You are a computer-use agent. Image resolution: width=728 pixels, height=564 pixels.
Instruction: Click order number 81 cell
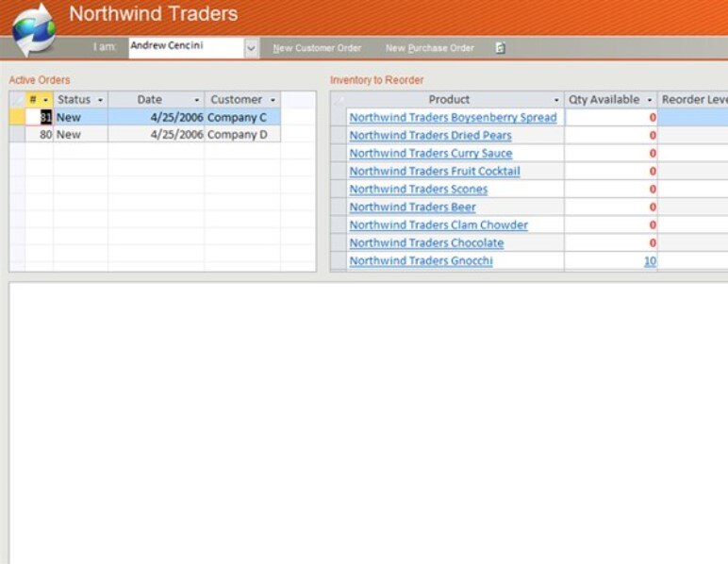pyautogui.click(x=40, y=117)
